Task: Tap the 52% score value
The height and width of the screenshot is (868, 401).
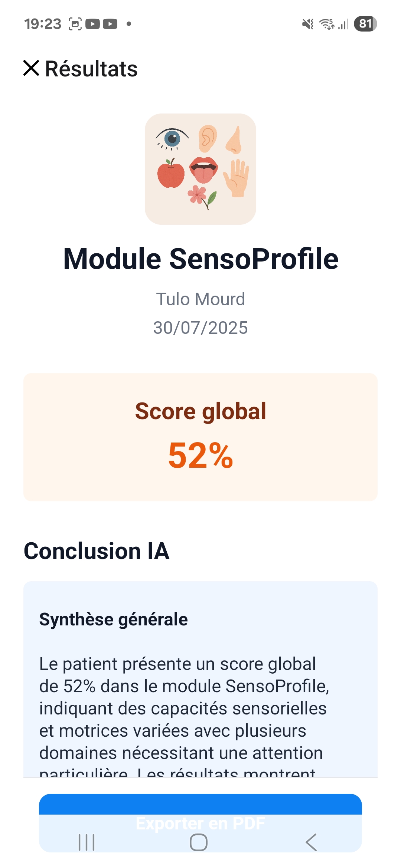Action: click(x=200, y=456)
